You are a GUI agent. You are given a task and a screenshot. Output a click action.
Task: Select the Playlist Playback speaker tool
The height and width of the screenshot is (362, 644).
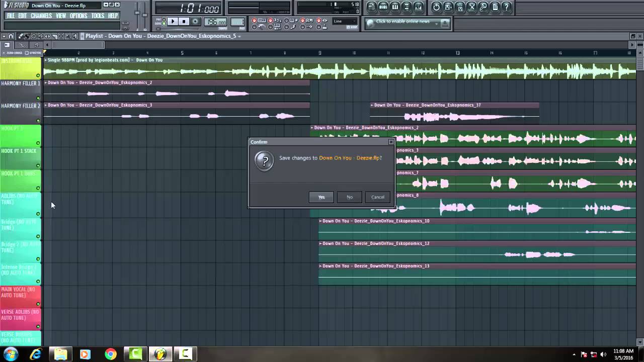click(x=74, y=36)
